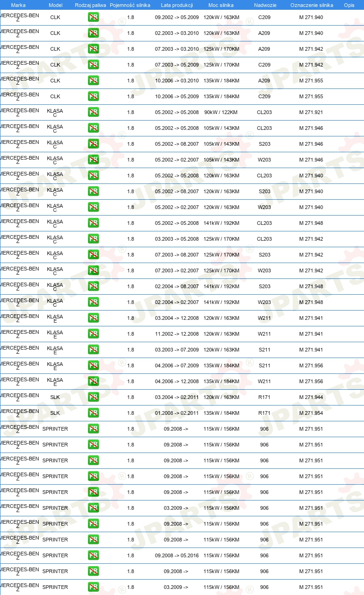Click SLK model in M 271.954 row

tap(55, 413)
